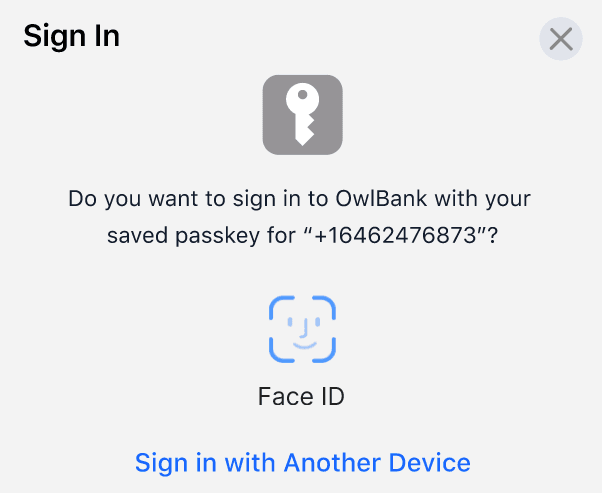Click the key icon above the prompt
The height and width of the screenshot is (493, 602).
[x=302, y=115]
